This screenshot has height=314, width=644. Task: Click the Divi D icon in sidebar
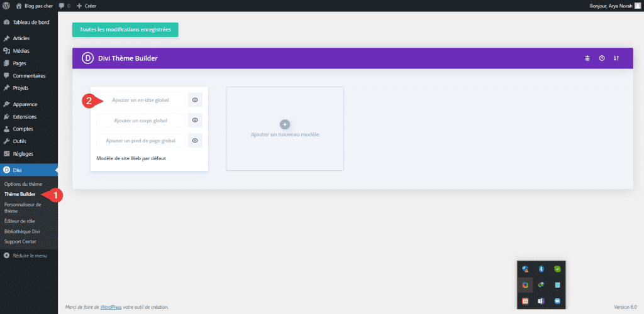(x=6, y=170)
